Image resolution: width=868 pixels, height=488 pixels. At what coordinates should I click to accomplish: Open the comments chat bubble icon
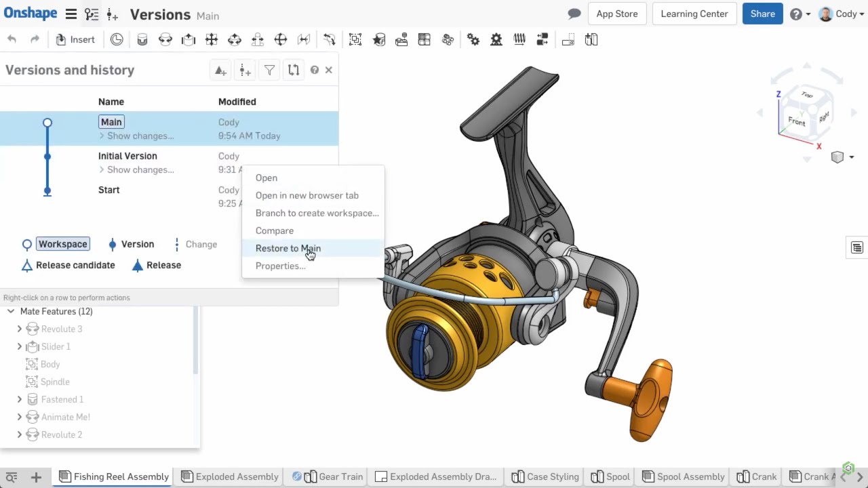pyautogui.click(x=574, y=14)
